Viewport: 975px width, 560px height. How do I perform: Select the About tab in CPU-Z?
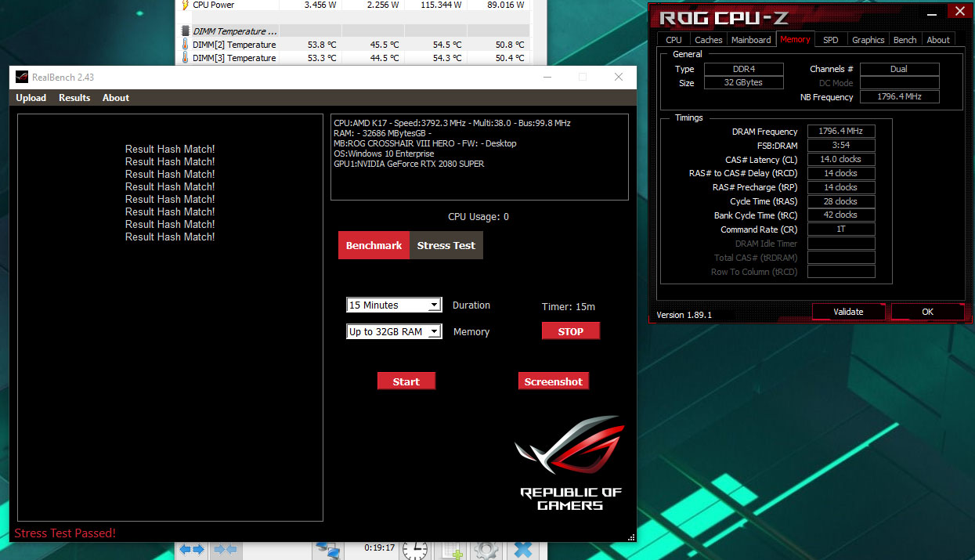pos(938,39)
